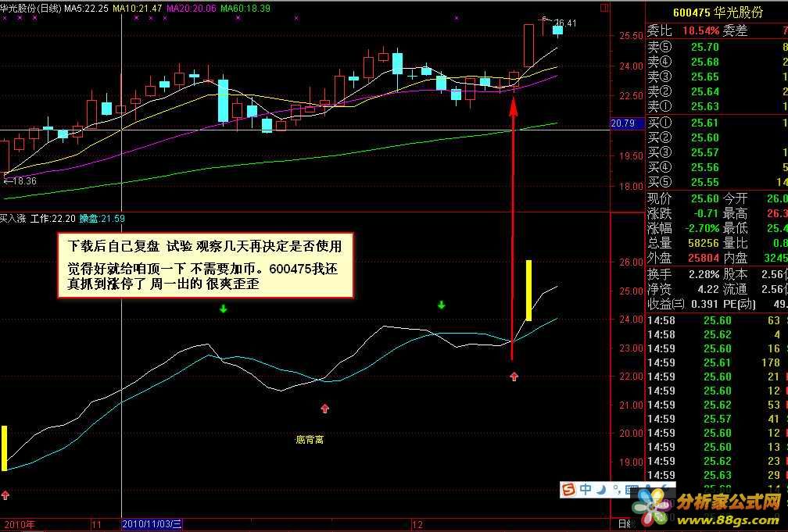Click the yellow signal bar at the chart's left edge

pos(4,448)
